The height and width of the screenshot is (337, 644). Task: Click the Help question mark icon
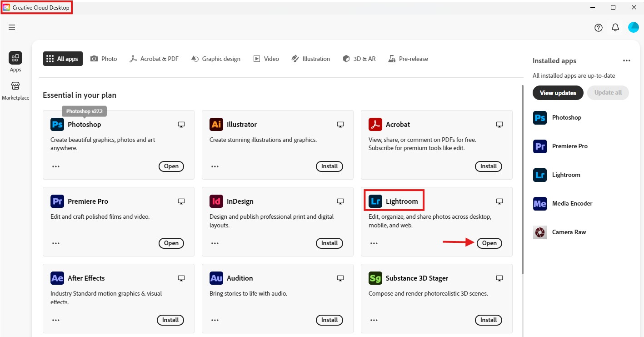pos(598,28)
